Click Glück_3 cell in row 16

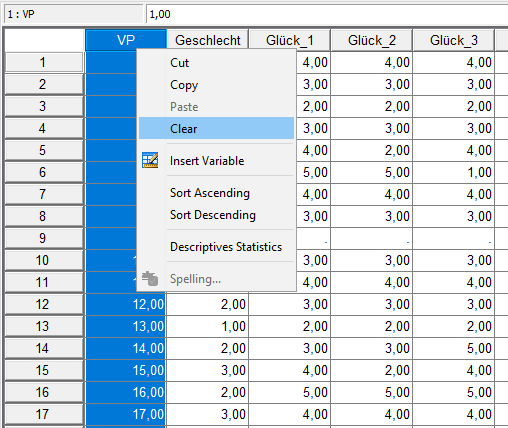pyautogui.click(x=454, y=392)
